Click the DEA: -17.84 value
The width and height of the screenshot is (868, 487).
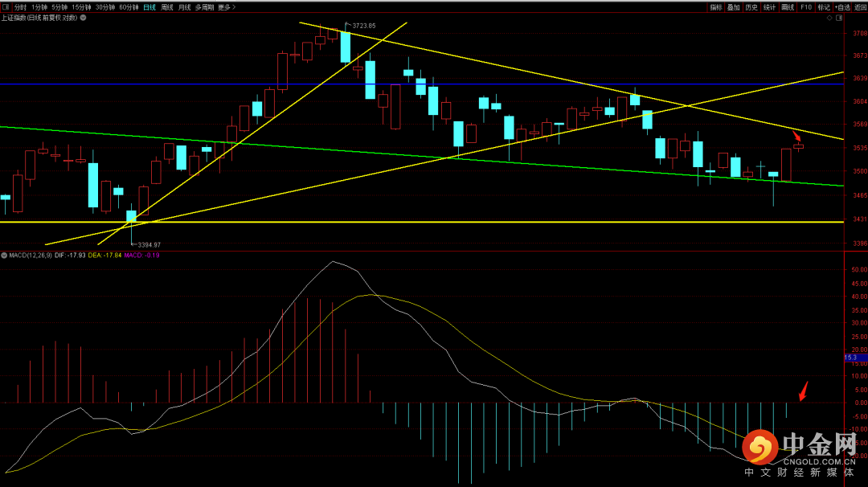pos(104,255)
